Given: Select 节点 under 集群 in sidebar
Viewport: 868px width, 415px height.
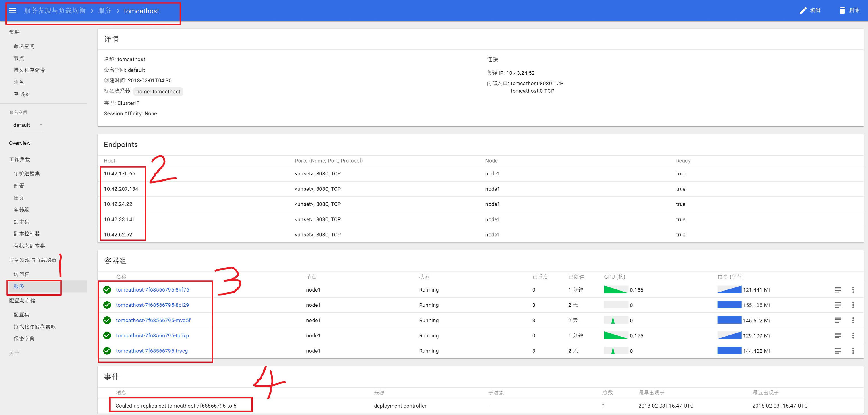Looking at the screenshot, I should coord(19,58).
